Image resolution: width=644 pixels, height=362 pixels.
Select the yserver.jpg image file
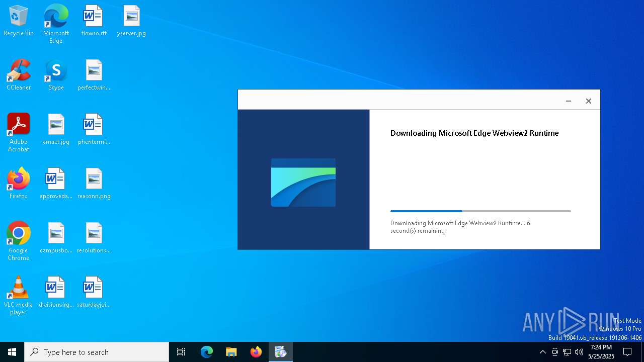131,21
